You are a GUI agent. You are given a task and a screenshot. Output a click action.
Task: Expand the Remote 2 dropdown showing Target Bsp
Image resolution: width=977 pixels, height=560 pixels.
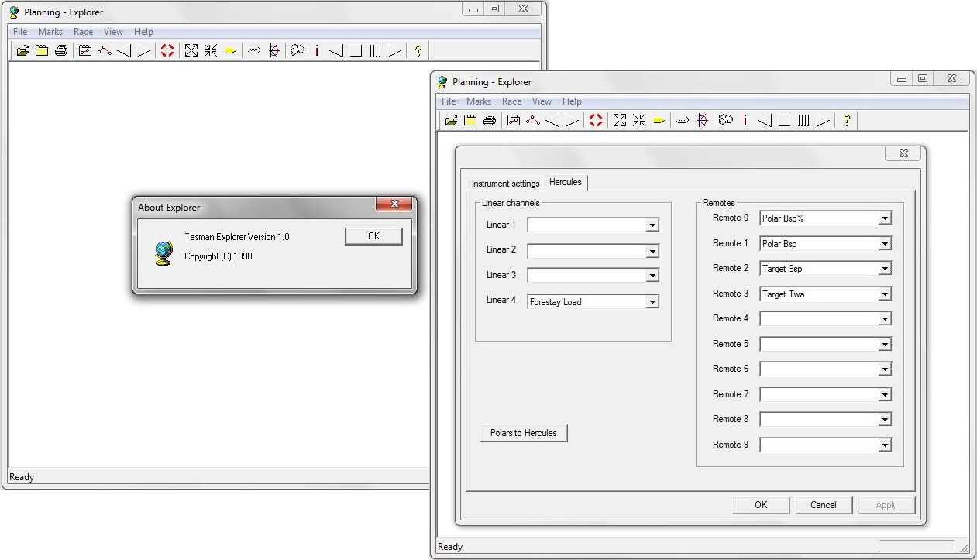(885, 269)
